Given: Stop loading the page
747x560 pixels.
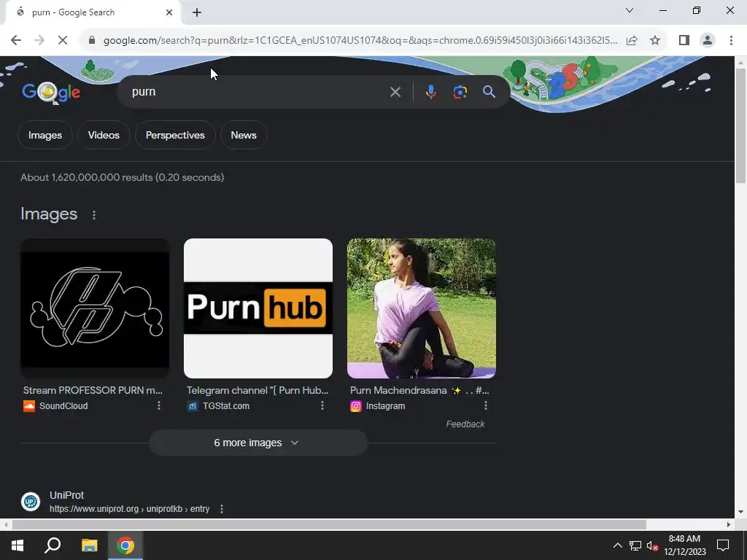Looking at the screenshot, I should [x=63, y=41].
